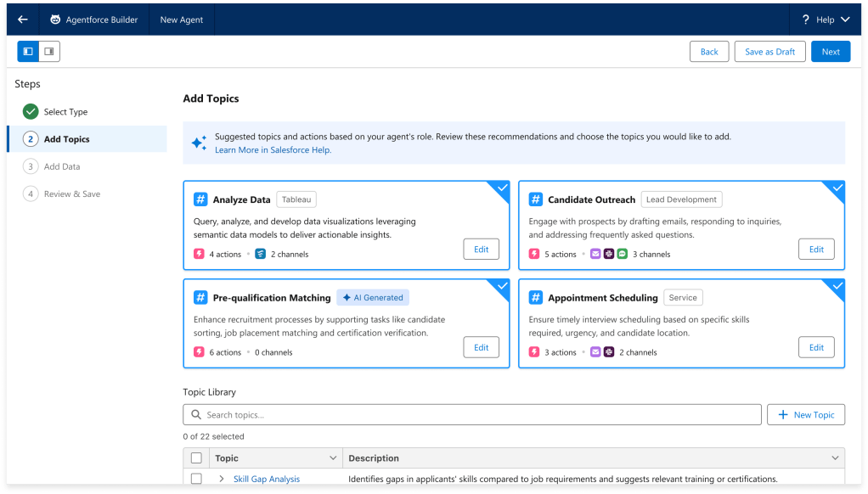Image resolution: width=868 pixels, height=494 pixels.
Task: Edit the Appointment Scheduling topic
Action: [x=815, y=347]
